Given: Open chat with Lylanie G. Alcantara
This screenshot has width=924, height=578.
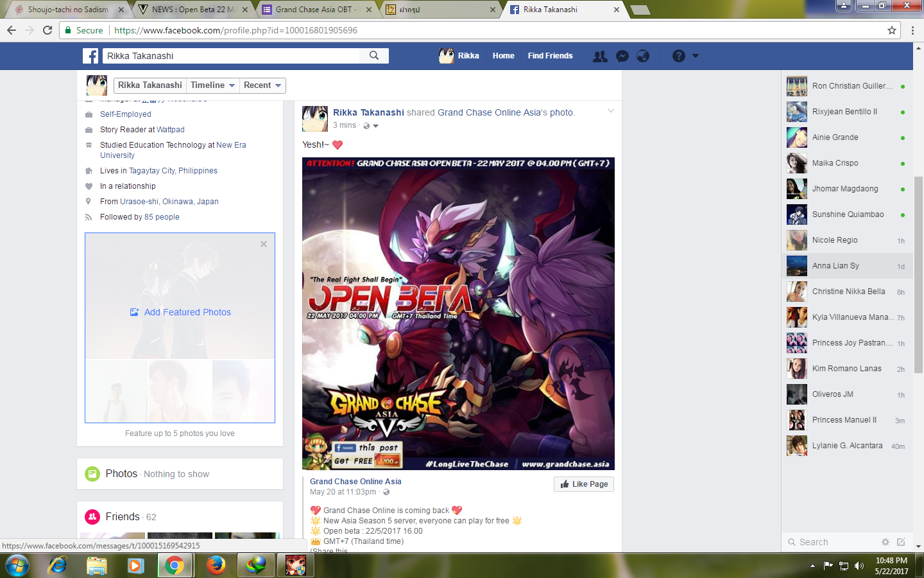Looking at the screenshot, I should [x=847, y=446].
